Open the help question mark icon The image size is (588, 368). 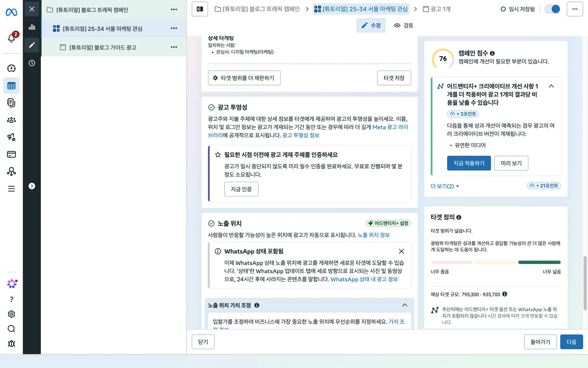11,299
